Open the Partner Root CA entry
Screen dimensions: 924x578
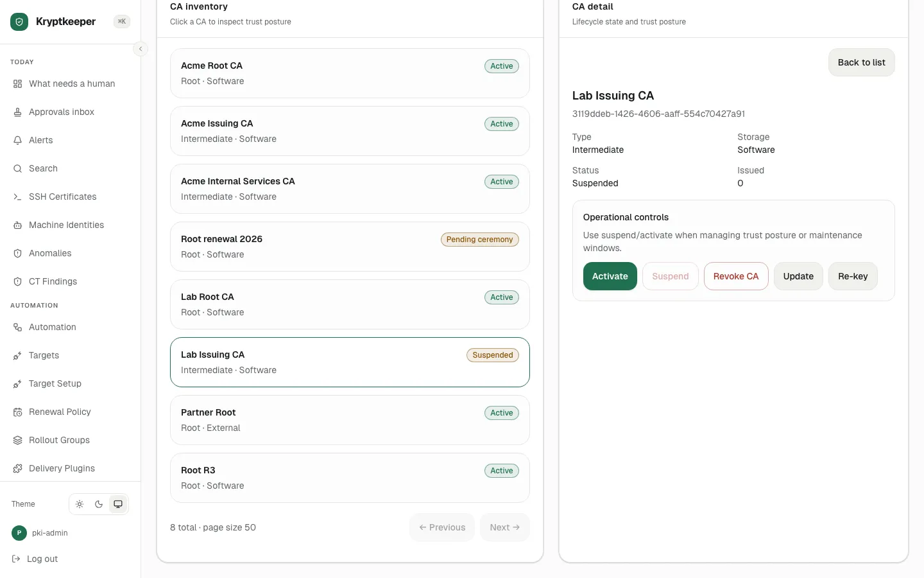click(x=350, y=420)
